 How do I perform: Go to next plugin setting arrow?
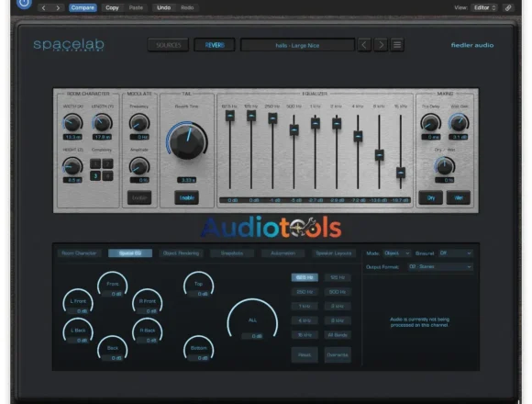(58, 8)
